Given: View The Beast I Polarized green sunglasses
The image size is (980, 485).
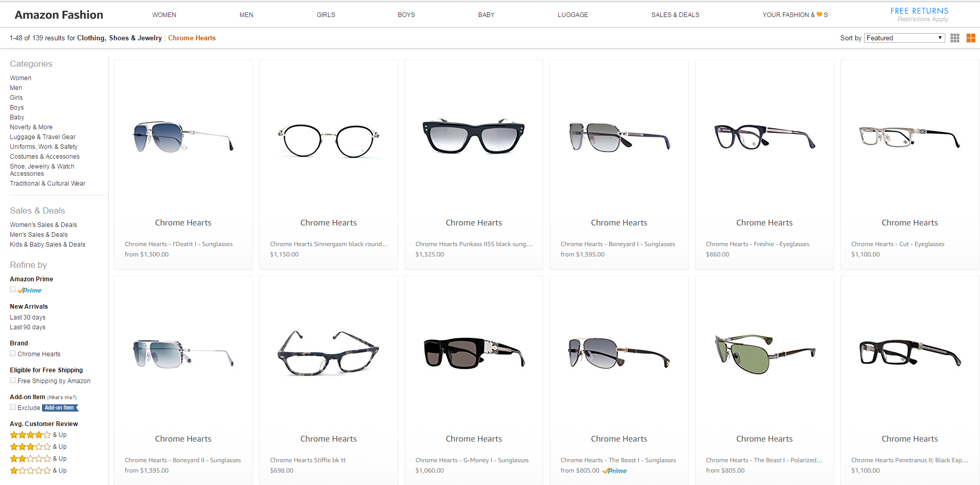Looking at the screenshot, I should tap(764, 354).
